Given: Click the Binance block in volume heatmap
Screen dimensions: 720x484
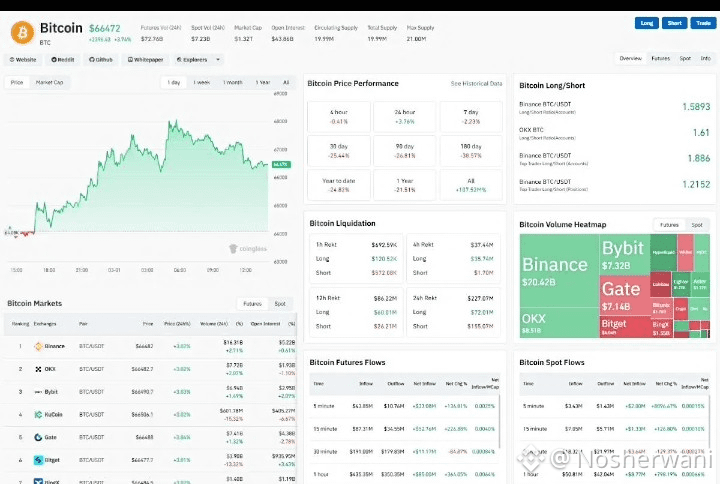Looking at the screenshot, I should tap(559, 271).
